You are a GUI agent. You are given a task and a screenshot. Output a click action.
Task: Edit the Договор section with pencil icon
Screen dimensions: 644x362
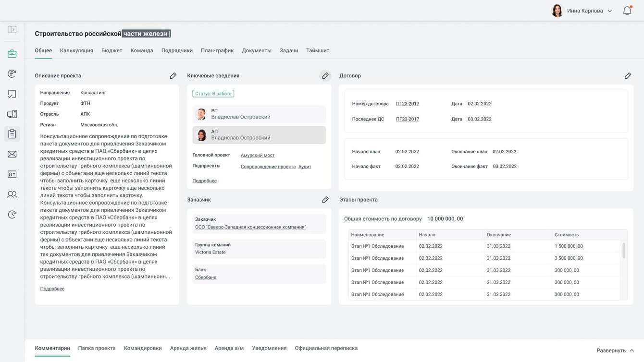click(628, 76)
